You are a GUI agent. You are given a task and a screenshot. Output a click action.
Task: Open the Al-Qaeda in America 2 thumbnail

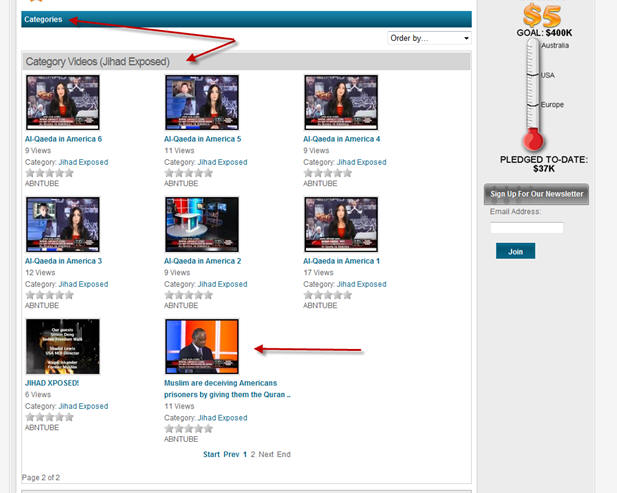[202, 225]
